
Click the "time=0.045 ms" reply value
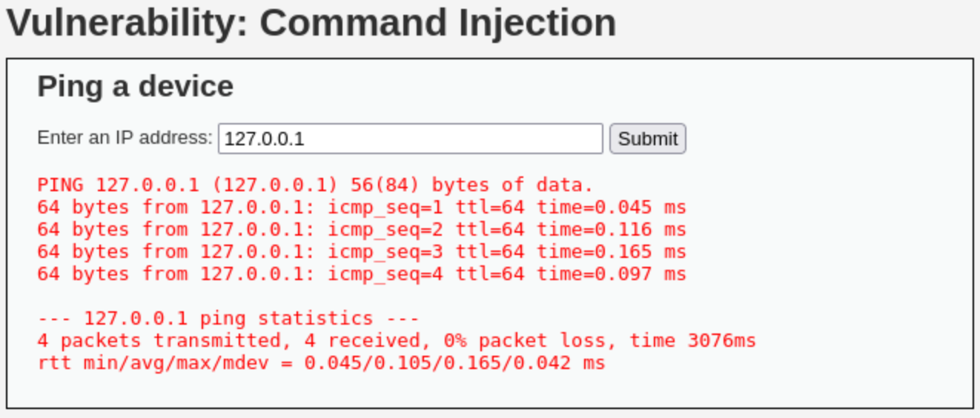[612, 208]
